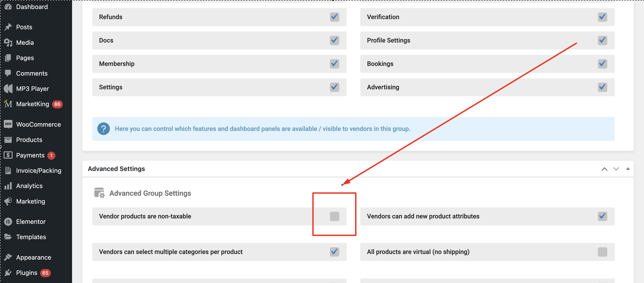The image size is (644, 283).
Task: Click the Appearance paintbrush icon
Action: click(x=8, y=257)
